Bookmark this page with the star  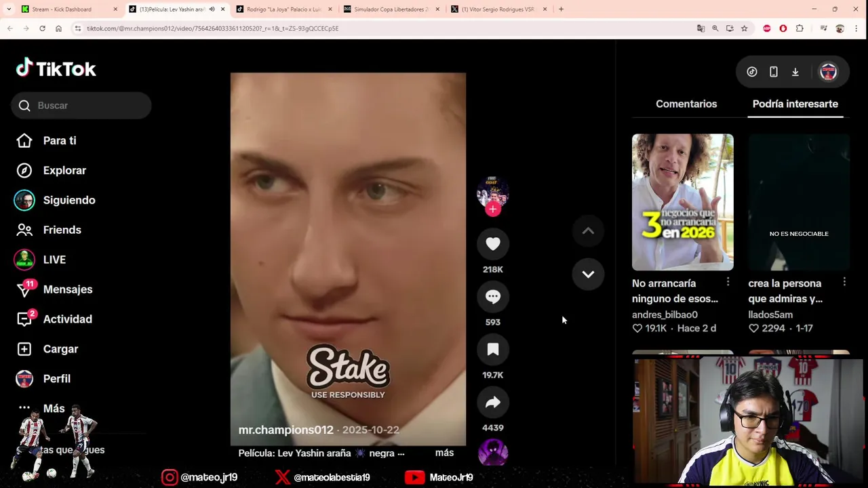[744, 28]
